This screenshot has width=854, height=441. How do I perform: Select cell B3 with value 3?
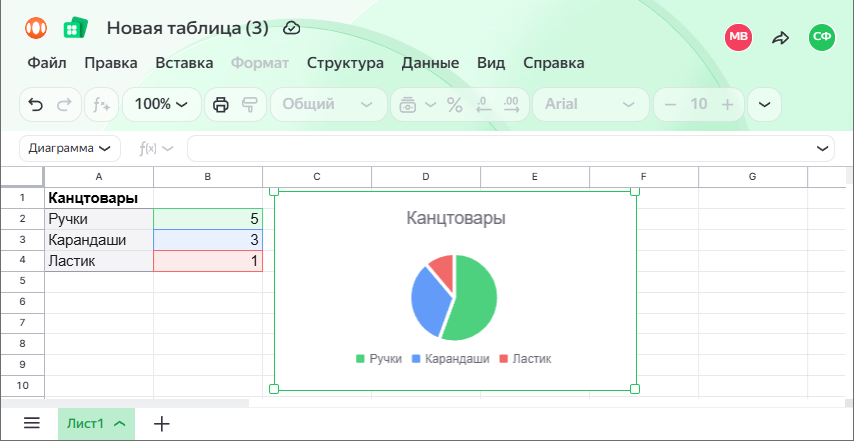pyautogui.click(x=208, y=240)
